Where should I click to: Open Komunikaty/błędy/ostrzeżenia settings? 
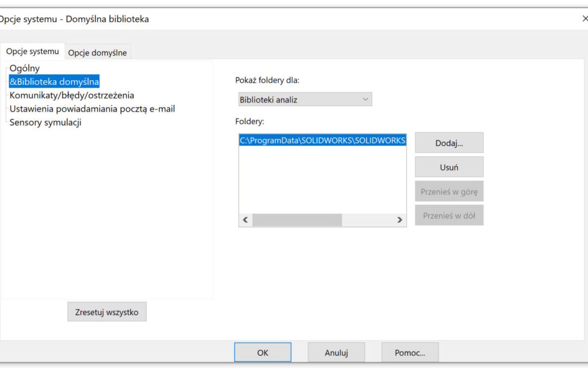[71, 95]
